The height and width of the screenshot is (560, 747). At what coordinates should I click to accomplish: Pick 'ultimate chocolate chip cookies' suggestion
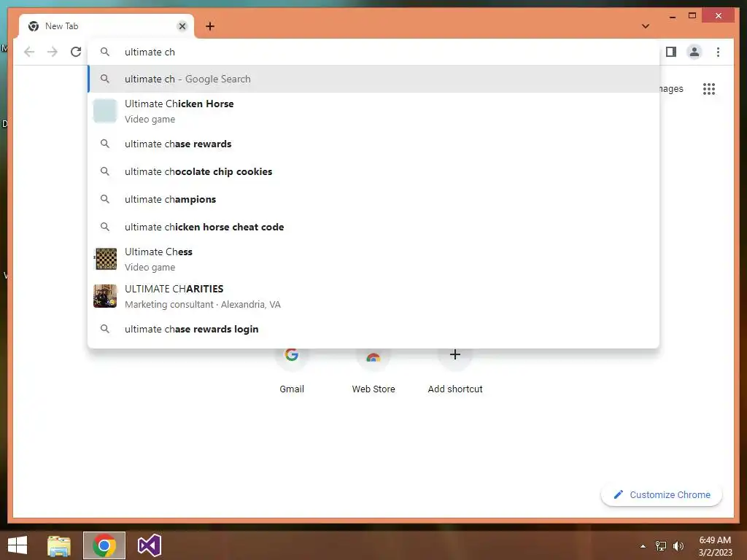373,171
